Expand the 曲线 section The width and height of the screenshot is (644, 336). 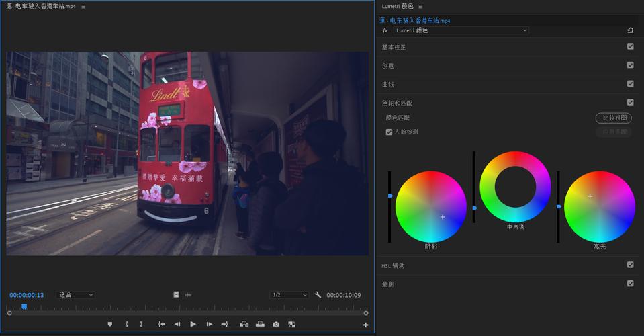388,84
